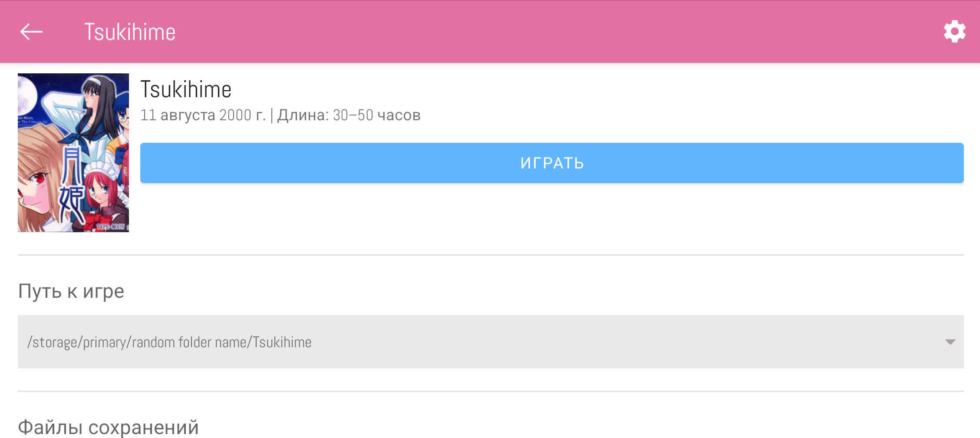Screen dimensions: 980x438
Task: Select the Tsukihime game name beside cover
Action: tap(186, 89)
